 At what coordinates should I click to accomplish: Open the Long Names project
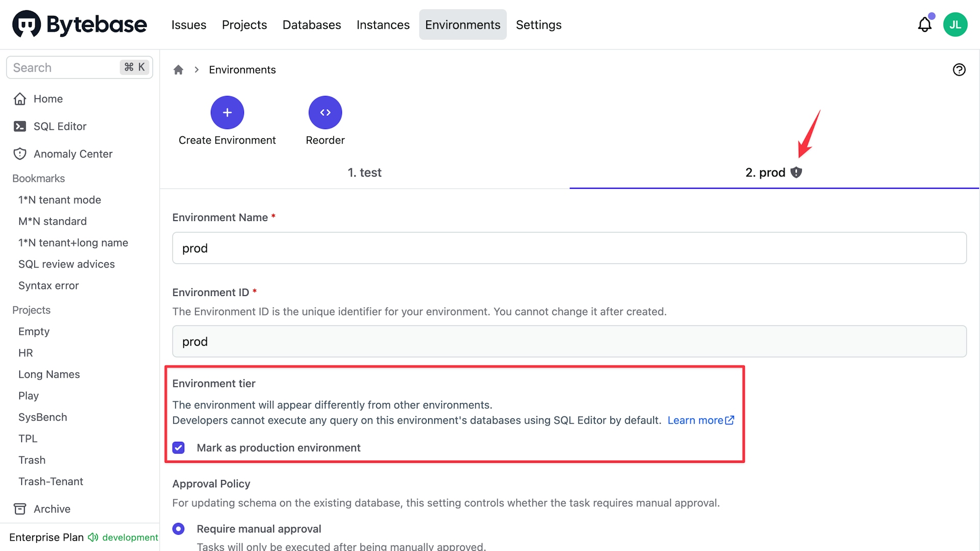tap(49, 374)
